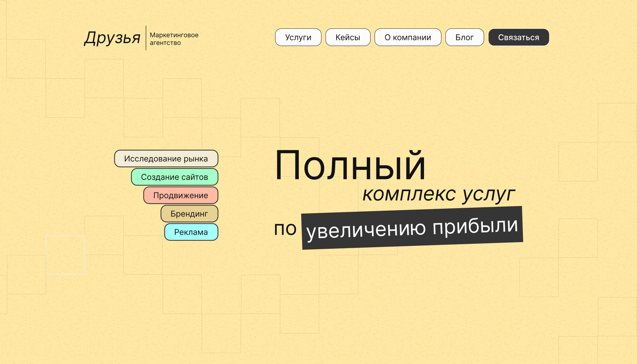Open the О компании section
This screenshot has width=637, height=364.
coord(408,37)
